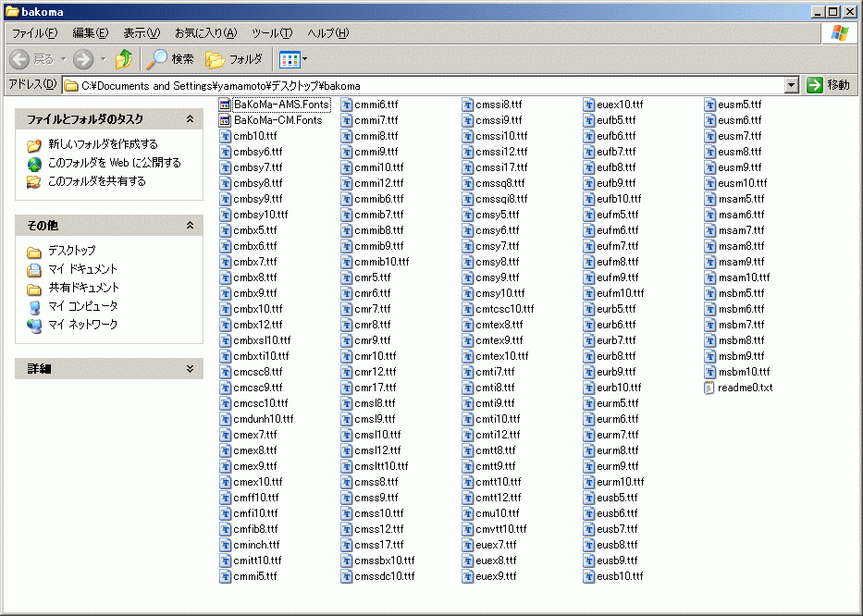Select the cmb10.ttf font file icon

pos(225,136)
